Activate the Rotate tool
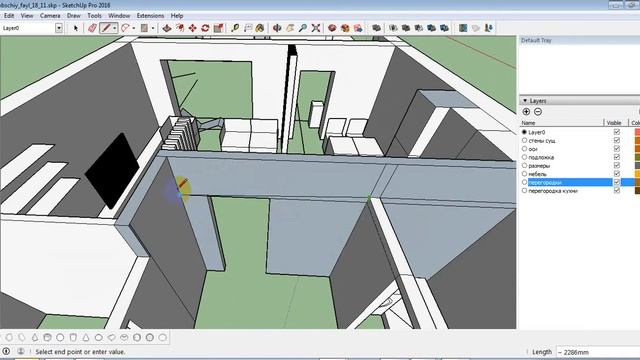 tap(205, 28)
